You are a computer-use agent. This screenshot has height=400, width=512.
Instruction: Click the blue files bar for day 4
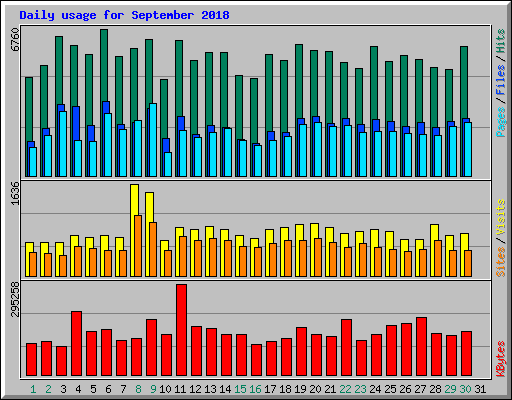pyautogui.click(x=76, y=123)
